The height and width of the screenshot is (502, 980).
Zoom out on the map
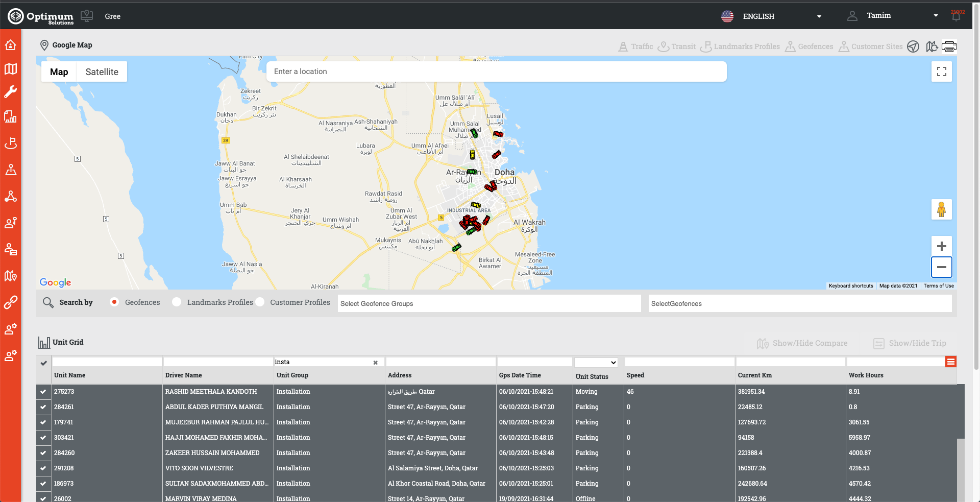pos(942,267)
